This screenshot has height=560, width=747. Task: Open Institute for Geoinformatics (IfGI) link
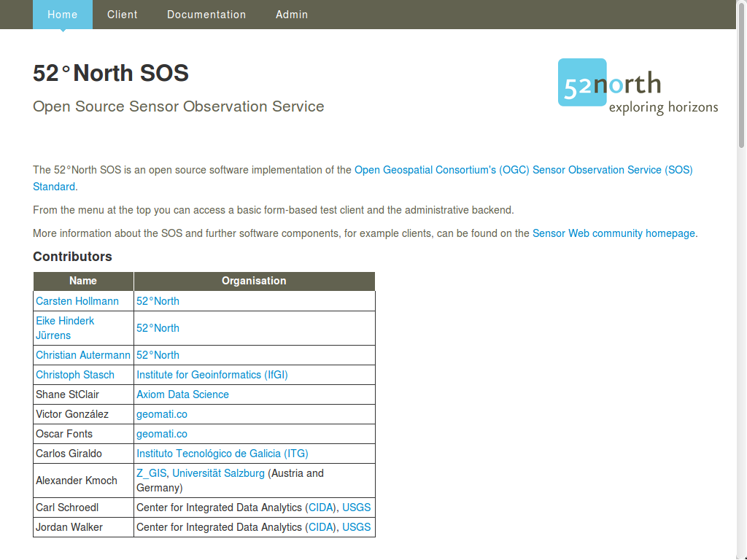(x=212, y=375)
